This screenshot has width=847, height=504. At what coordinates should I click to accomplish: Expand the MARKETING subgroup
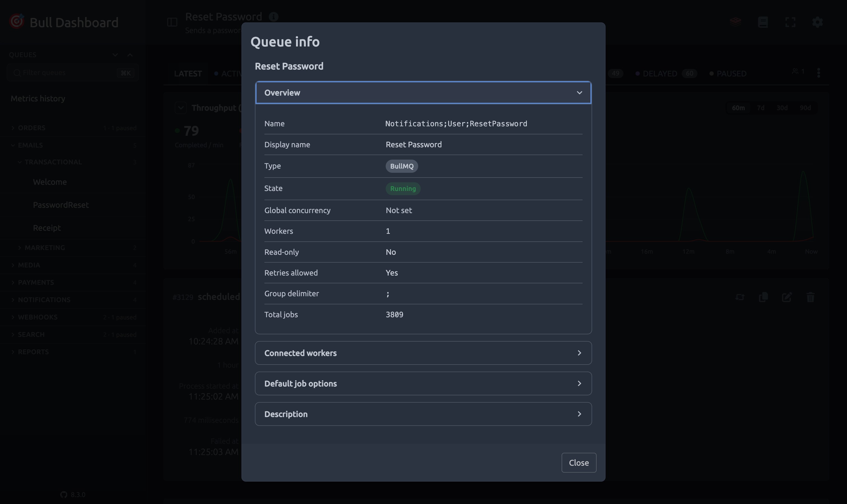tap(73, 248)
